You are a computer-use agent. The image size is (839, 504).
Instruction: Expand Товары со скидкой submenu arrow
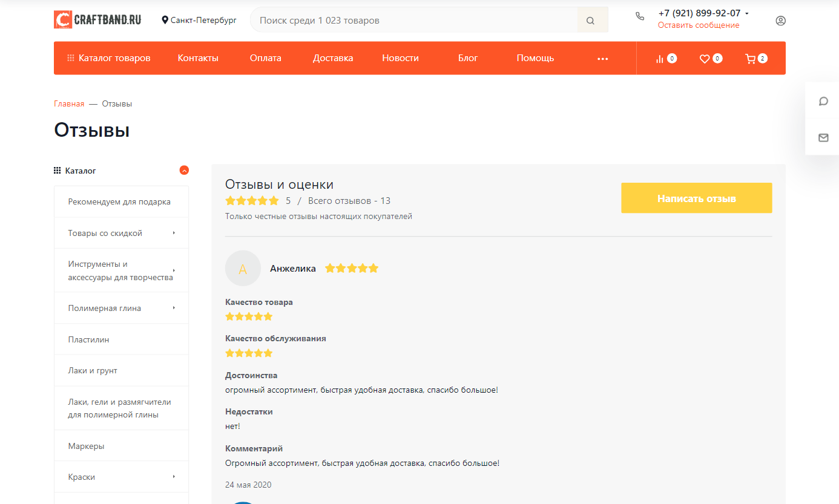[174, 233]
